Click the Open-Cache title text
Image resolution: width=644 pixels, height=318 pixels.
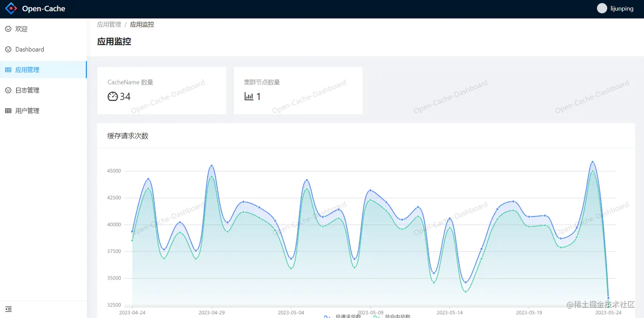(43, 9)
